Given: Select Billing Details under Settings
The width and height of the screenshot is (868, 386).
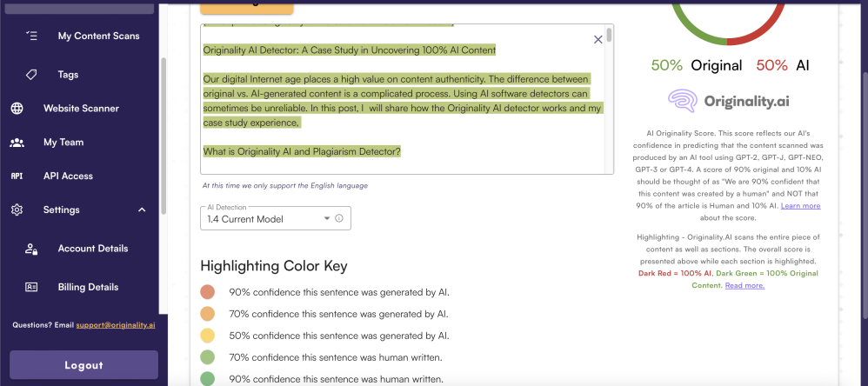Looking at the screenshot, I should click(88, 287).
